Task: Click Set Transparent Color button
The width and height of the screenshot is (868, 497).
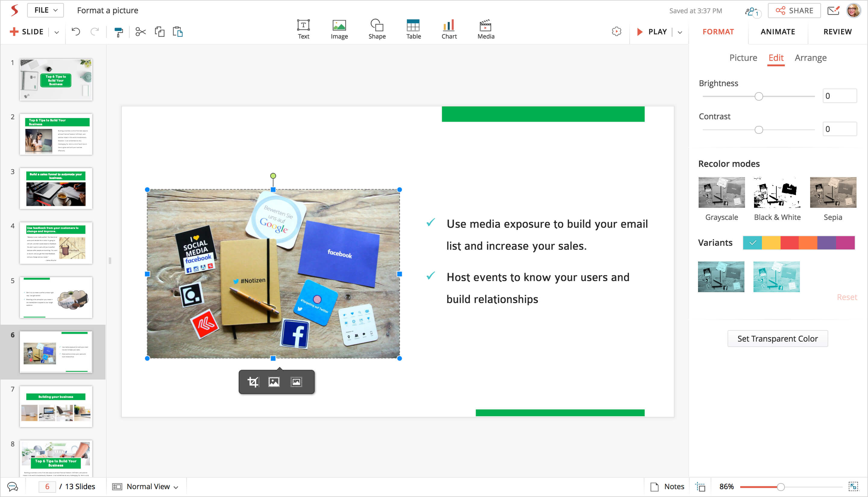Action: pos(777,339)
